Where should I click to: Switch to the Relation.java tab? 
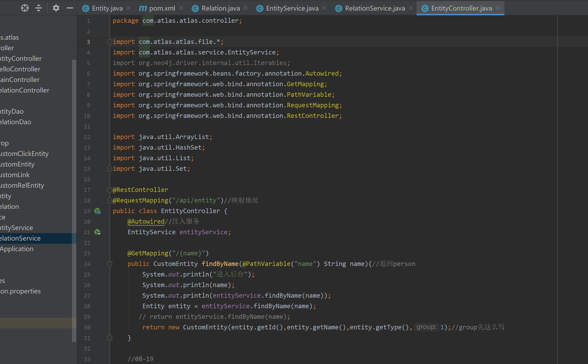click(x=220, y=8)
